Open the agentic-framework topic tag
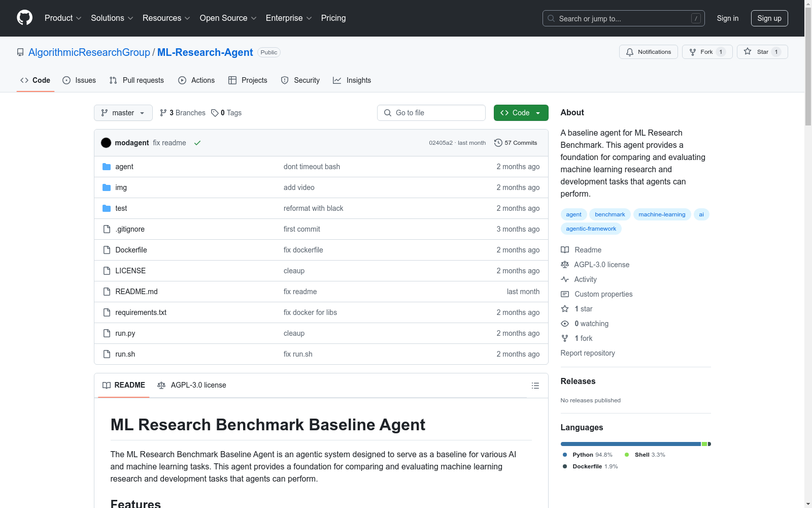 pyautogui.click(x=591, y=229)
